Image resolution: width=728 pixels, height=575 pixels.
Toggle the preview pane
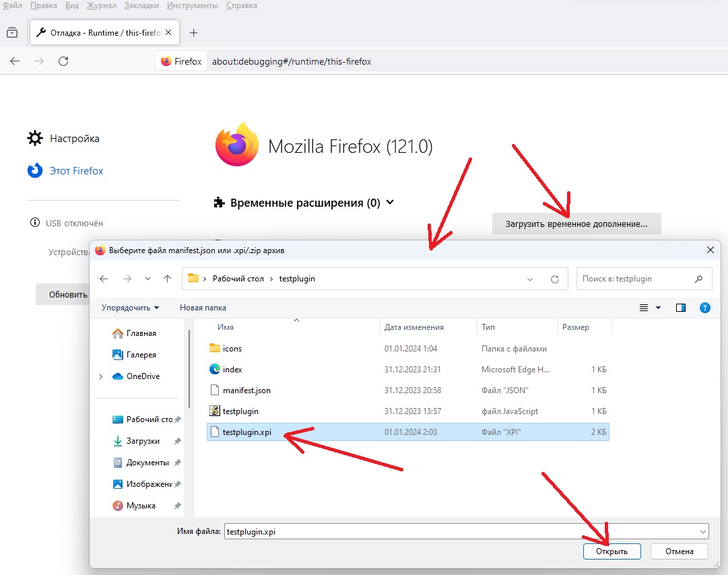point(681,308)
